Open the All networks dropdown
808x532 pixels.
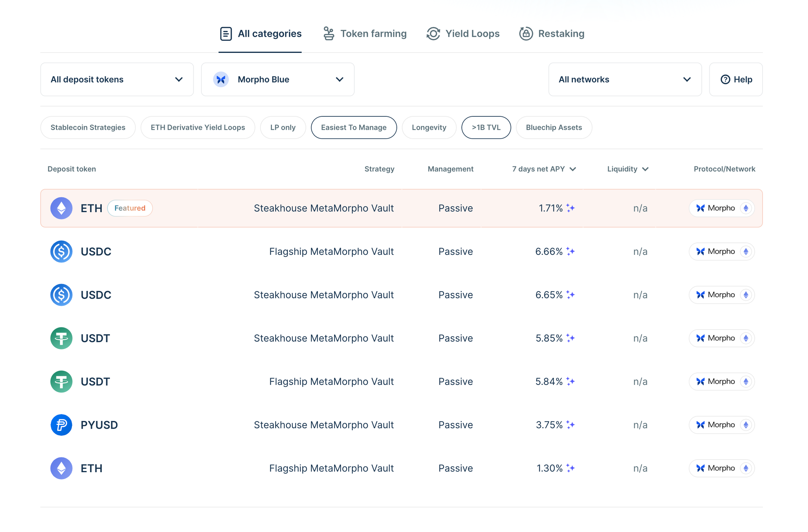point(625,80)
